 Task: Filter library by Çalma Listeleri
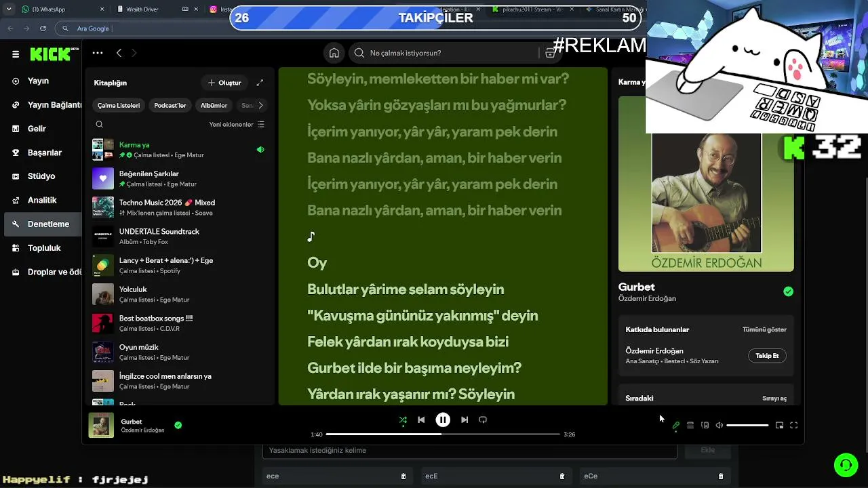pos(119,106)
